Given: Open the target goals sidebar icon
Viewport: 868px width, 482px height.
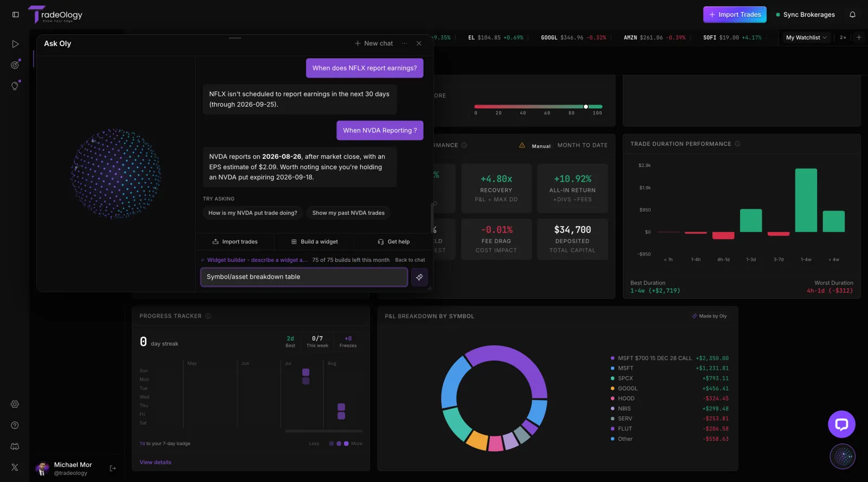Looking at the screenshot, I should 15,65.
